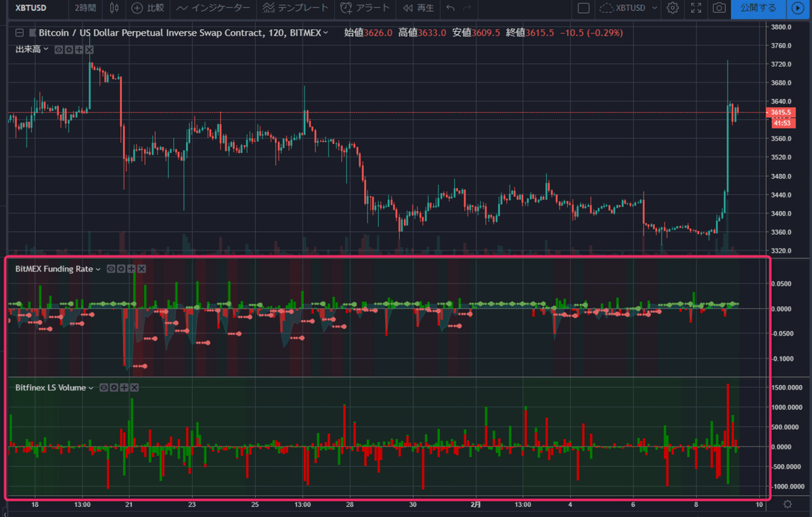Undo the last chart action

(x=451, y=8)
